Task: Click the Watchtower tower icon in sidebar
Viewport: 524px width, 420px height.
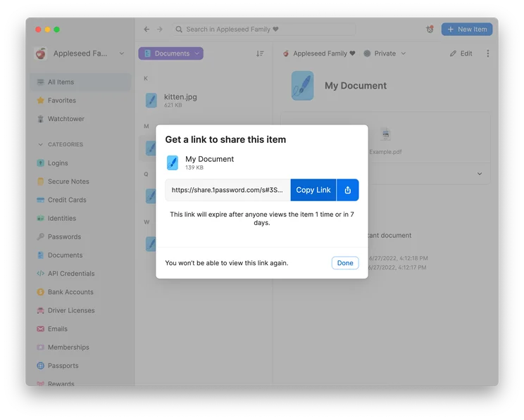Action: tap(40, 118)
